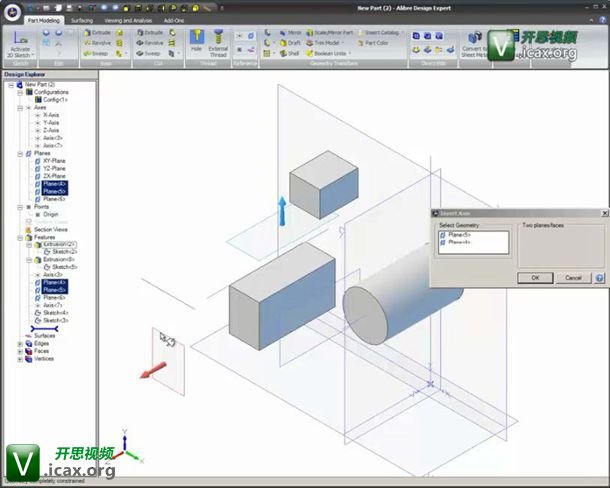This screenshot has height=488, width=610.
Task: Select the External Thread tool
Action: (x=218, y=41)
